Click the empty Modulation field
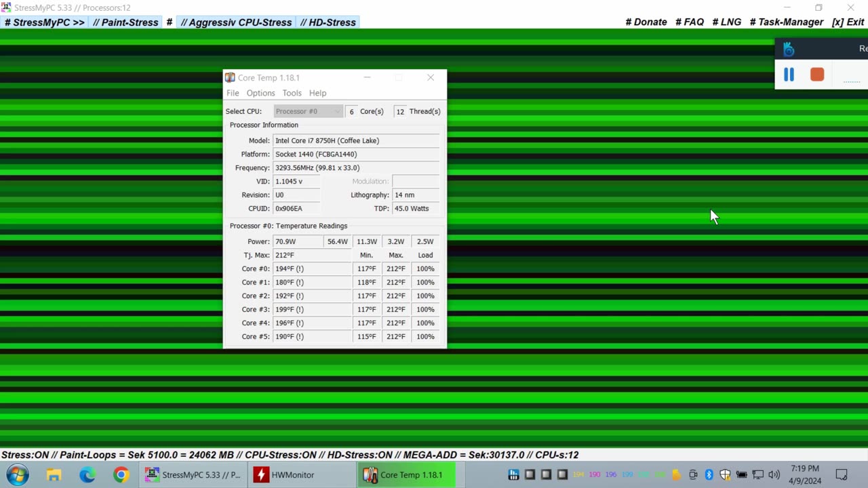Screen dimensions: 868x488 (x=416, y=181)
